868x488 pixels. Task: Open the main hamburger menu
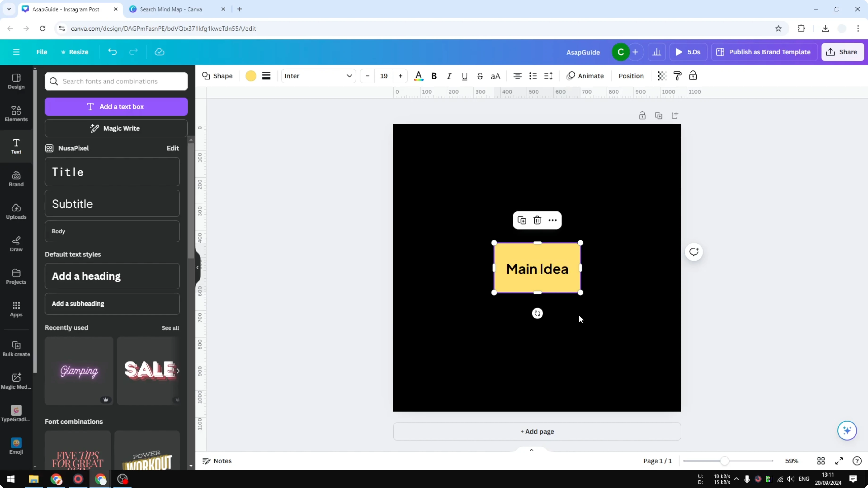coord(16,52)
